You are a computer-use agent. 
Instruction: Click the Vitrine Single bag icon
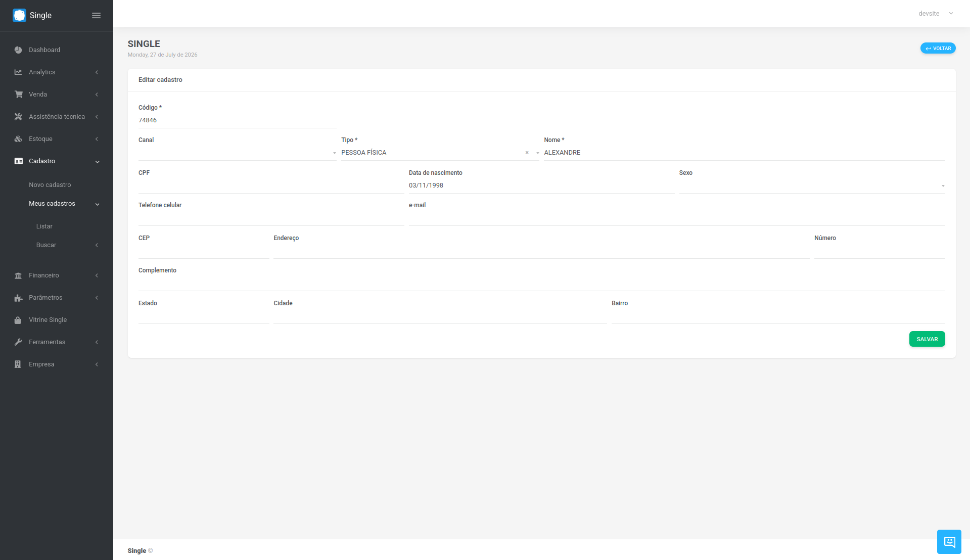18,320
